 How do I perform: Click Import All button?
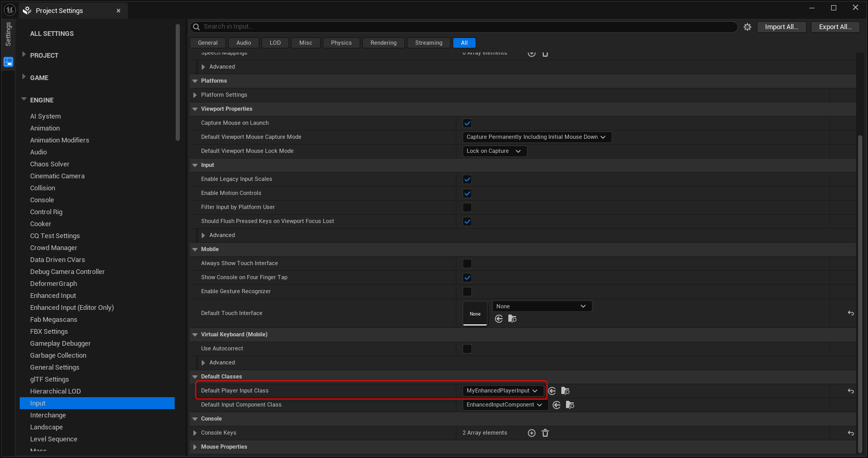(x=782, y=27)
